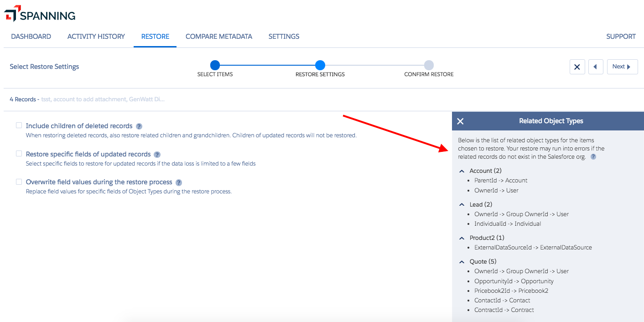
Task: Open the Support link
Action: 620,36
